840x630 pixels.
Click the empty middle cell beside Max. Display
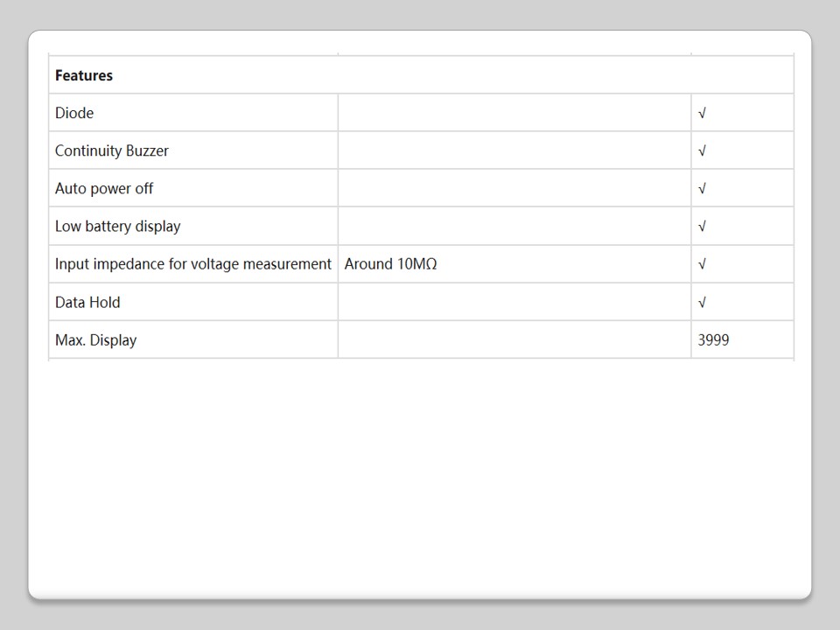pyautogui.click(x=514, y=339)
